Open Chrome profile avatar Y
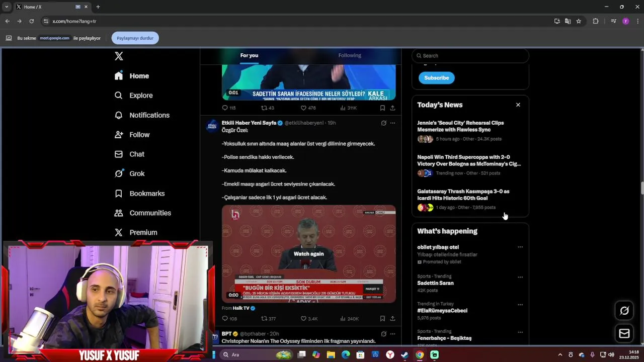 point(625,21)
